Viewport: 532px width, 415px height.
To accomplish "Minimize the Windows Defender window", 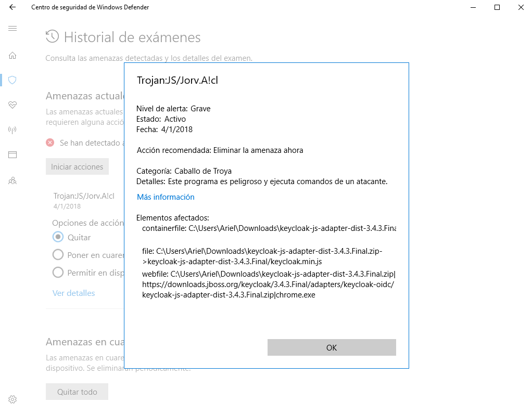I will pyautogui.click(x=473, y=7).
